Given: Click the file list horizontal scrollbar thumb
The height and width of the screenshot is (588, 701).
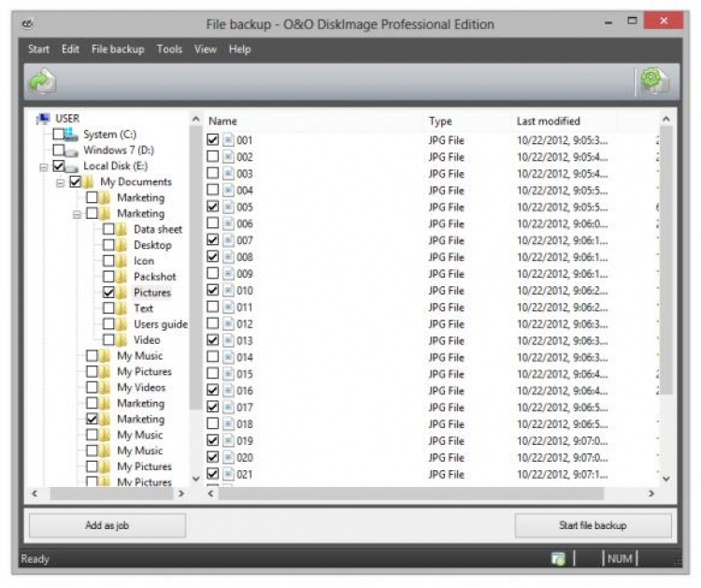Looking at the screenshot, I should coord(411,494).
